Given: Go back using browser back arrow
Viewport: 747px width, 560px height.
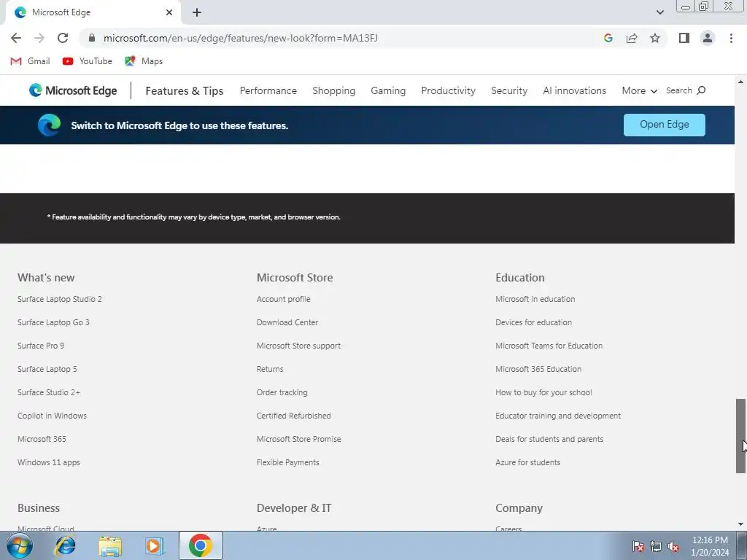Looking at the screenshot, I should coord(16,38).
